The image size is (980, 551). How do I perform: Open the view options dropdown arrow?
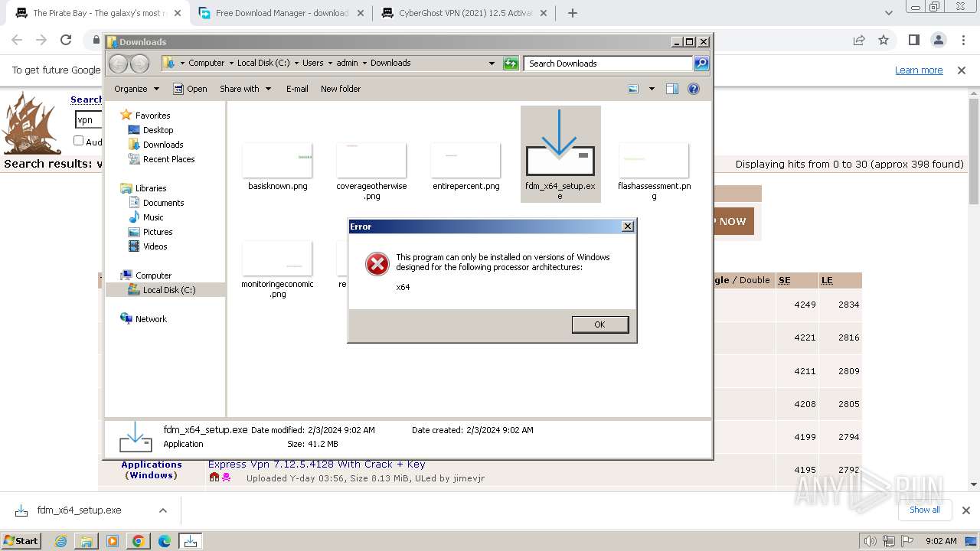[652, 89]
